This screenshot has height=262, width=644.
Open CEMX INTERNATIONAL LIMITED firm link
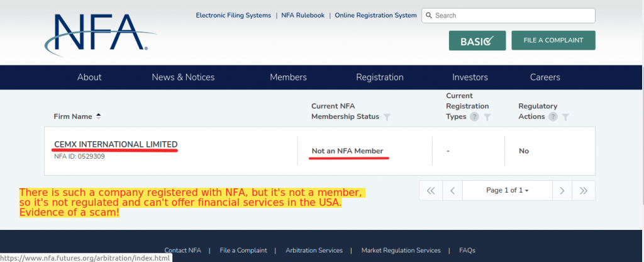(116, 144)
